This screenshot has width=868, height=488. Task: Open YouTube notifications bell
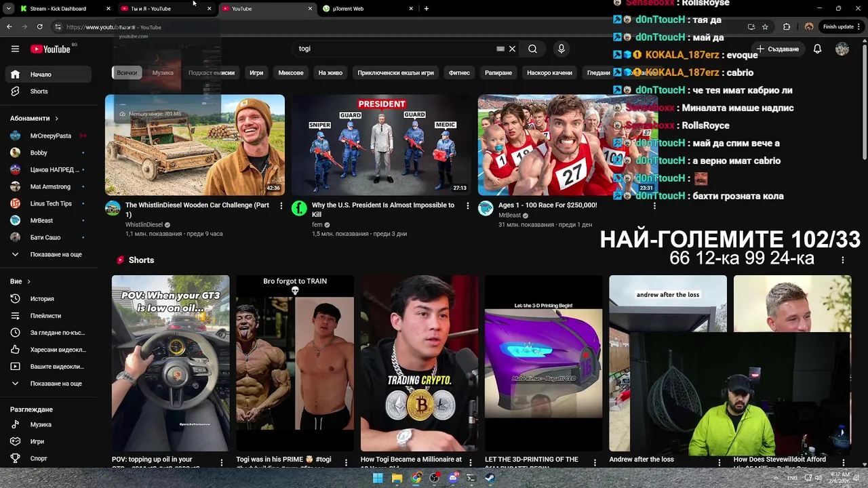click(x=817, y=49)
